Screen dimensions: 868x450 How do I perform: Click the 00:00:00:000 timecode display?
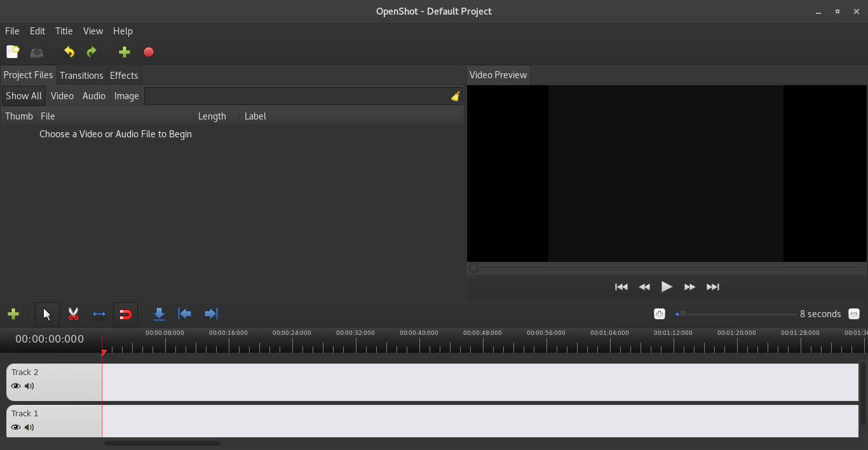point(50,339)
